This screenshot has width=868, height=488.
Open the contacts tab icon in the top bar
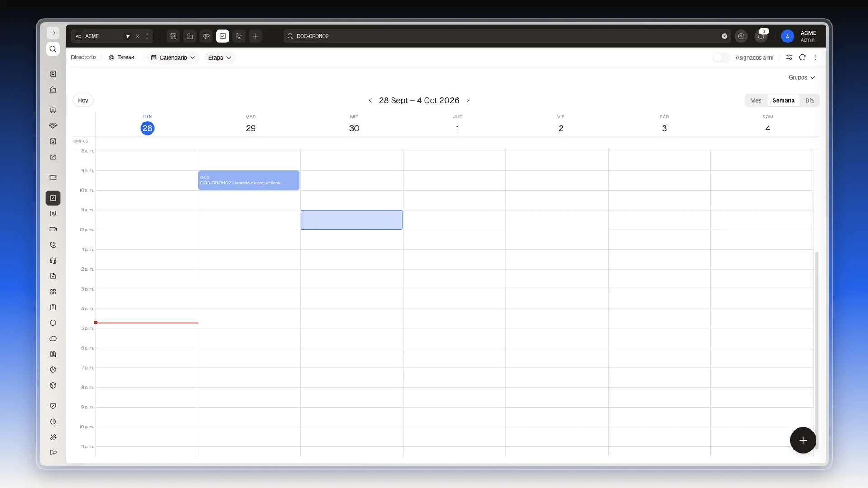[x=174, y=36]
